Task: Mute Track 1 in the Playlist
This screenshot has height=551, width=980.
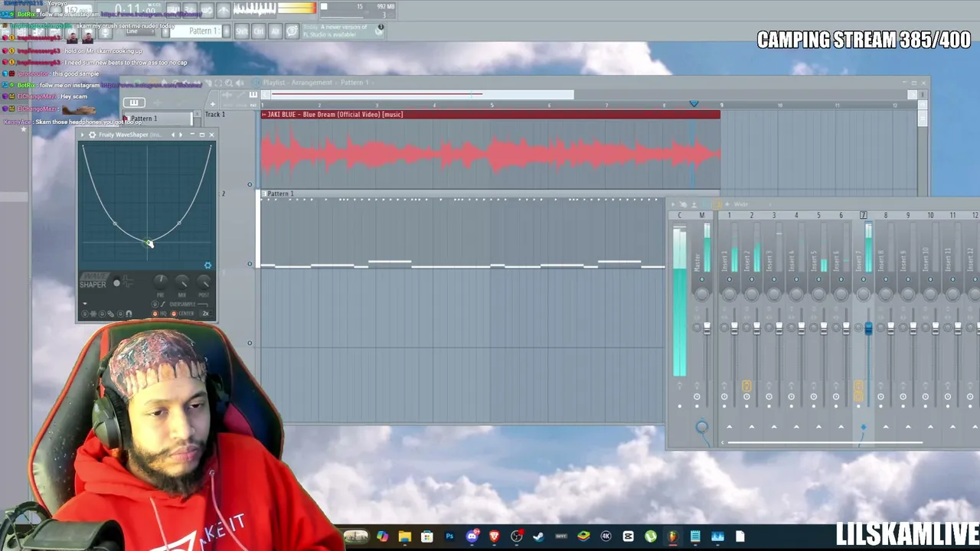Action: (250, 184)
